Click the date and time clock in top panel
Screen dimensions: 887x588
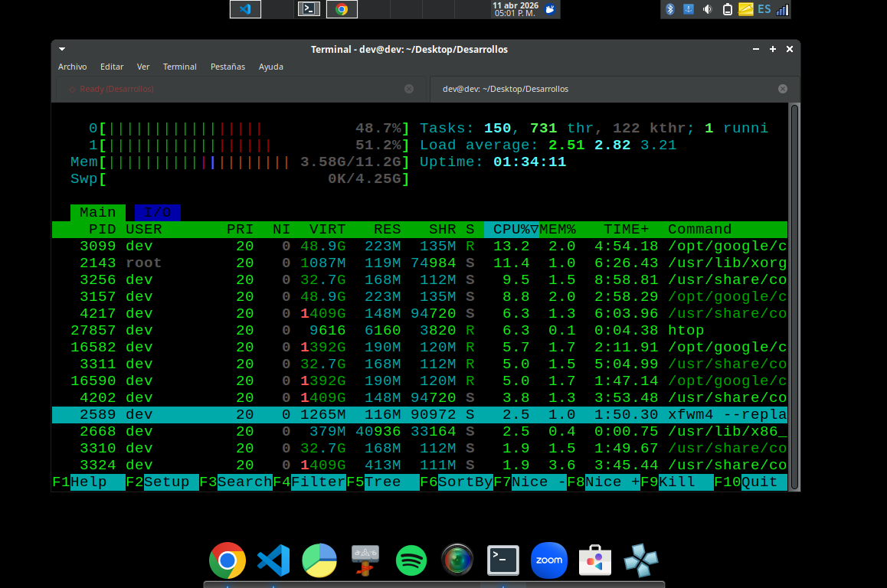click(x=516, y=9)
